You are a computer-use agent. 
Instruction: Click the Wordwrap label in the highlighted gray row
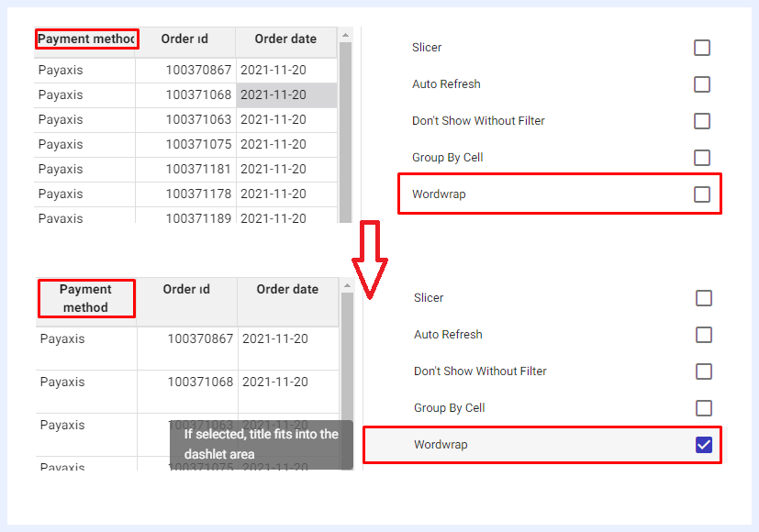[441, 445]
